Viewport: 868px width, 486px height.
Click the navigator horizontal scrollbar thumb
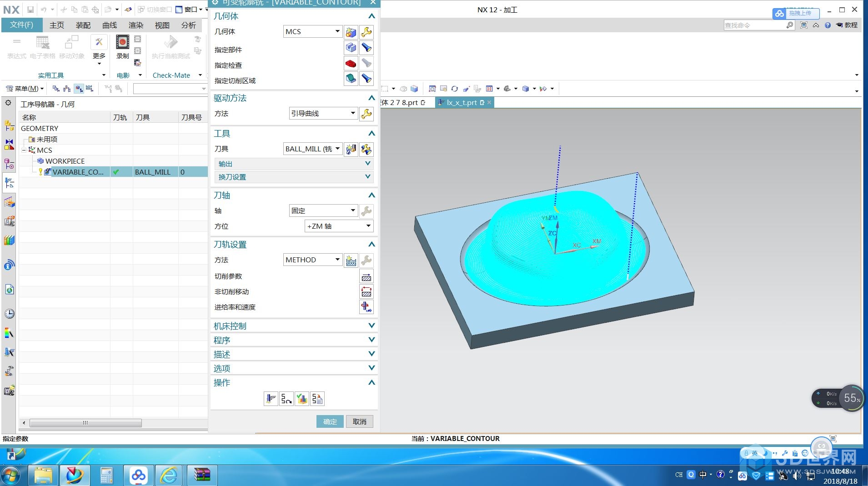[x=85, y=423]
